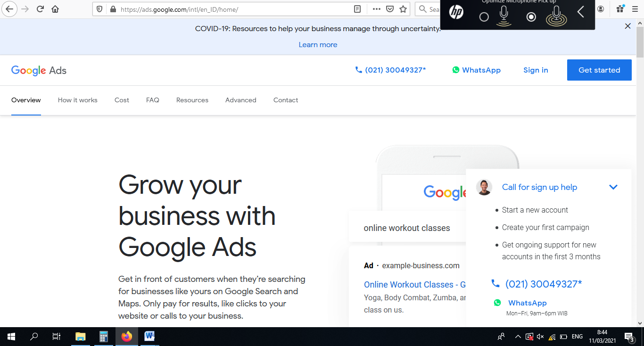
Task: Open the WhatsApp link in the header
Action: click(476, 70)
